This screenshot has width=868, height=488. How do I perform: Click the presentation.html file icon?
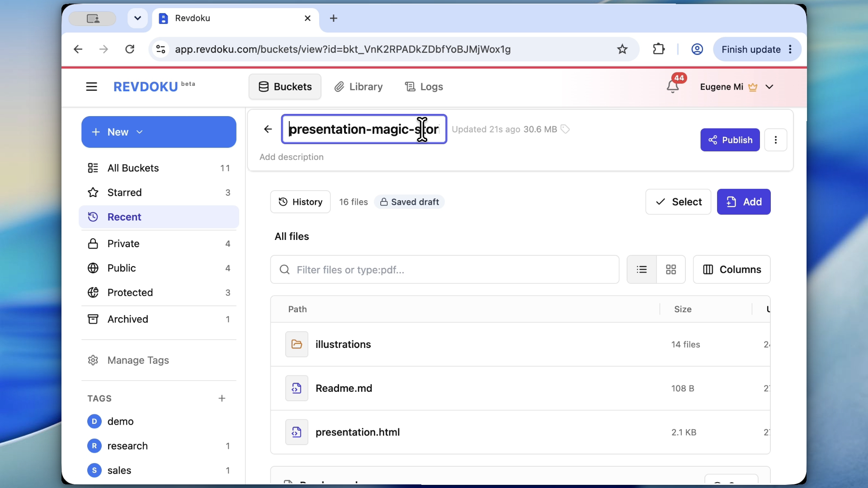coord(297,432)
